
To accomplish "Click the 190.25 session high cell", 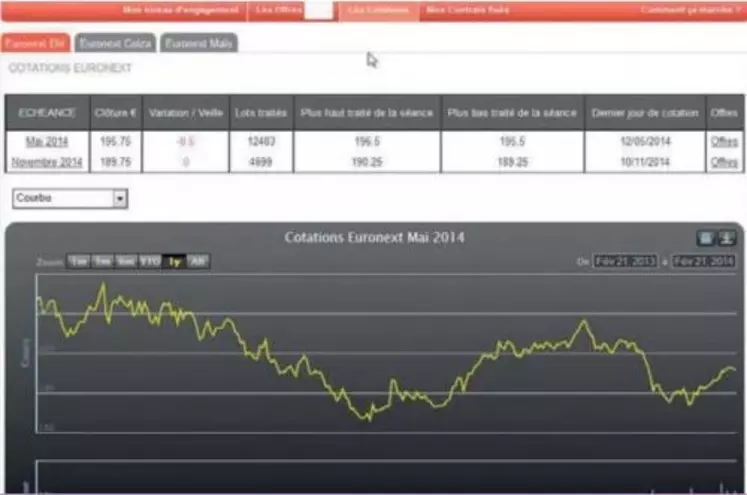I will point(367,162).
